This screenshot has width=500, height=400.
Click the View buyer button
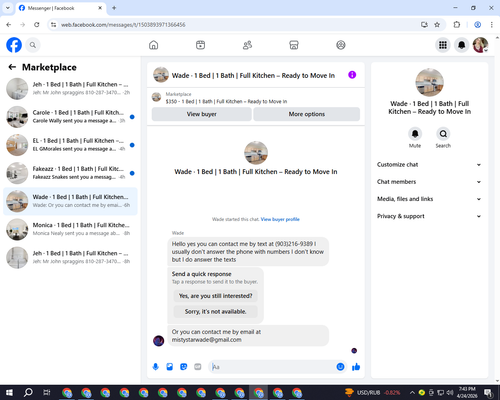202,114
